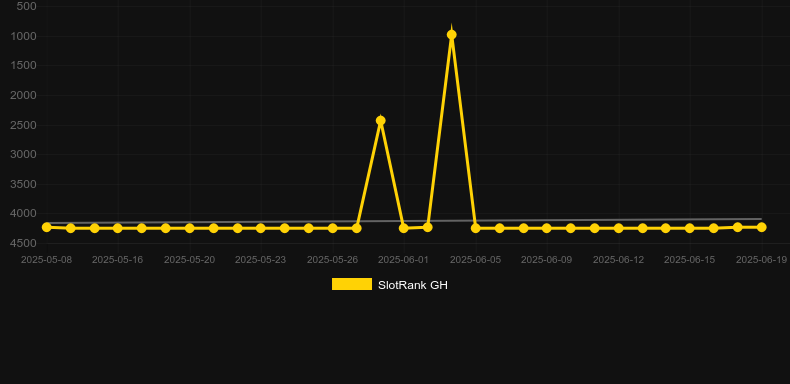Click the 4500 y-axis tick label
The width and height of the screenshot is (790, 384).
point(24,243)
